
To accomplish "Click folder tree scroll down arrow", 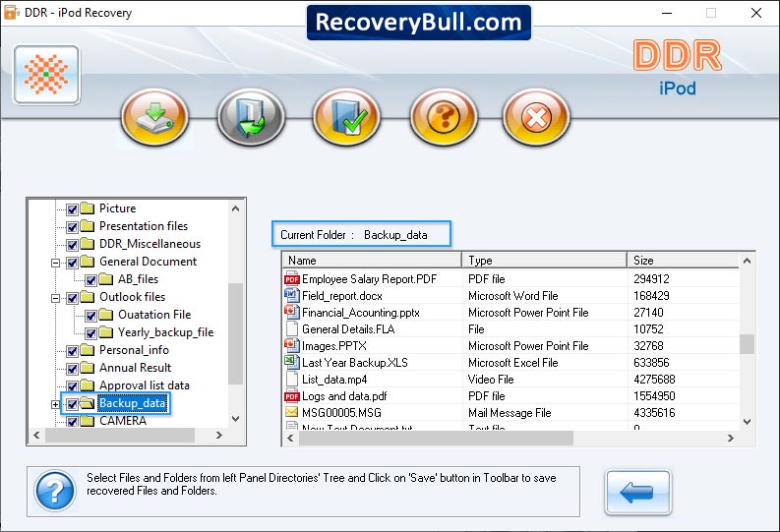I will point(236,419).
